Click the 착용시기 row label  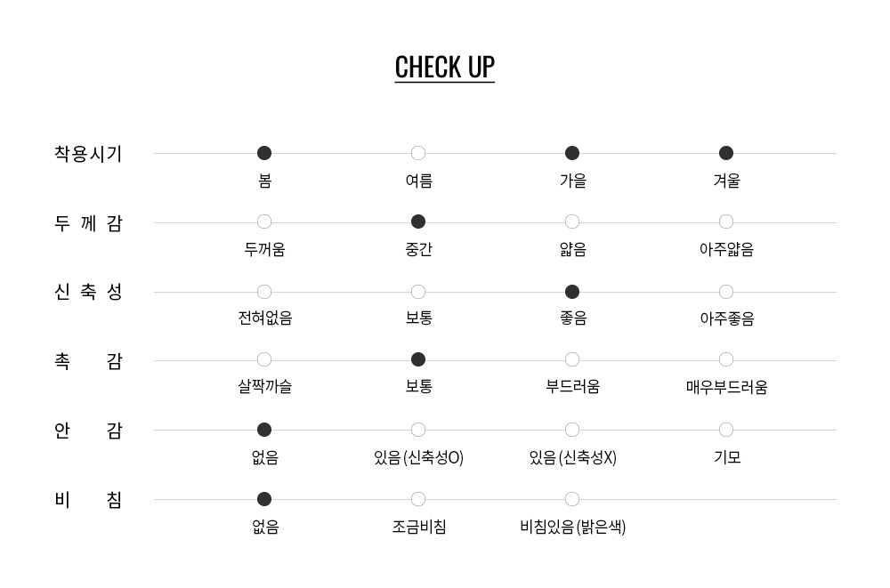[88, 154]
